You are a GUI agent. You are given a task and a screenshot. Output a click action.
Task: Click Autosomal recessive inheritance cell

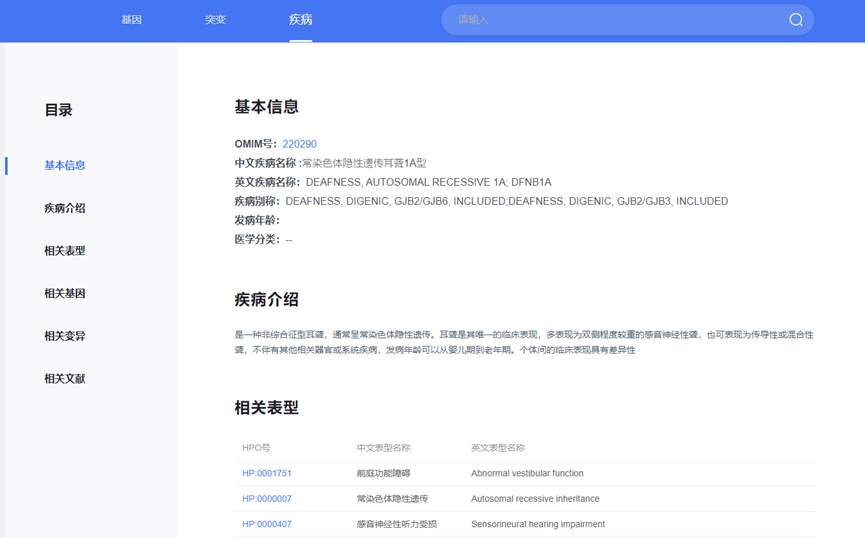click(x=535, y=499)
